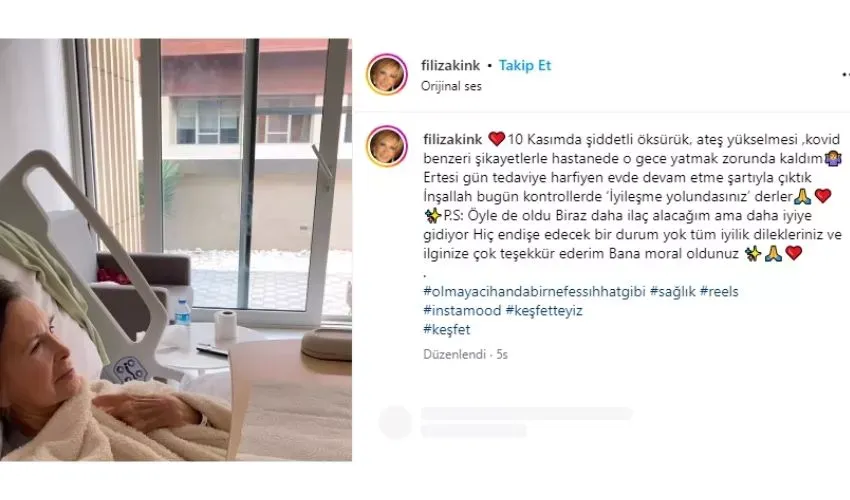
Task: Open the #sağlık hashtag
Action: pos(672,291)
